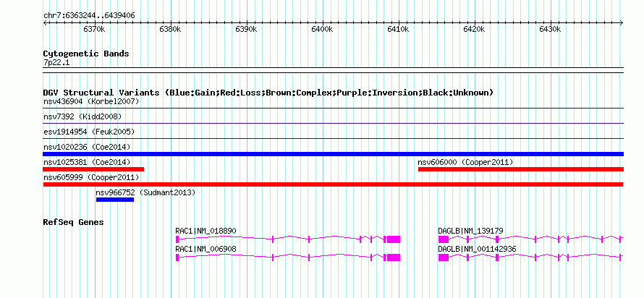The image size is (644, 298).
Task: Click the large last exon of RAC1 NM_018890
Action: tap(394, 239)
